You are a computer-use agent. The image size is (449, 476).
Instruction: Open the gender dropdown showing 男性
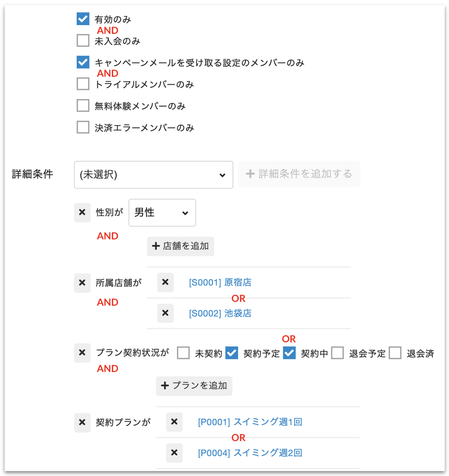tap(162, 213)
